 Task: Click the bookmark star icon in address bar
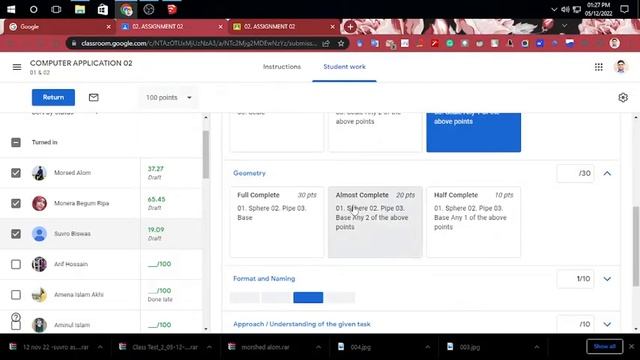[x=341, y=43]
